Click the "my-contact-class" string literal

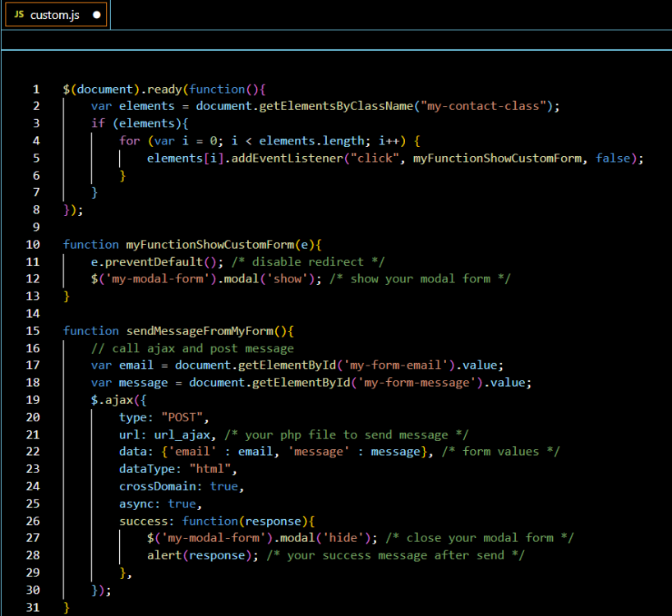tap(481, 106)
